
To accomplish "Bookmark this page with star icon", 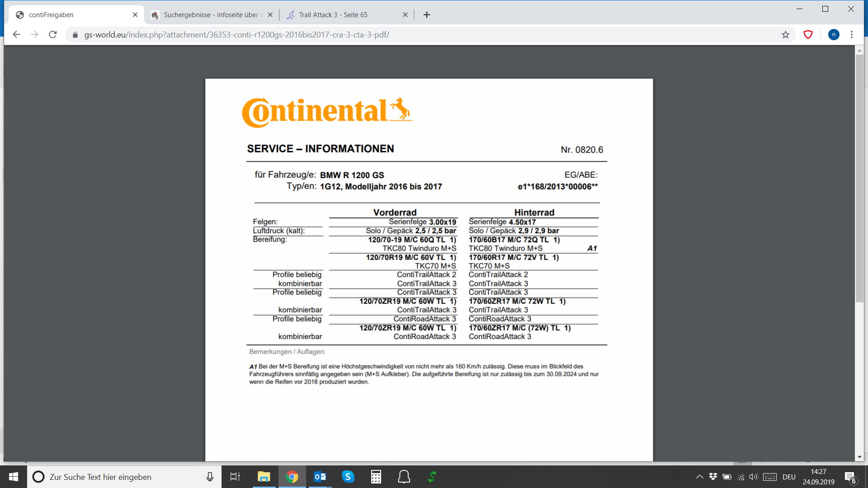I will (x=786, y=35).
